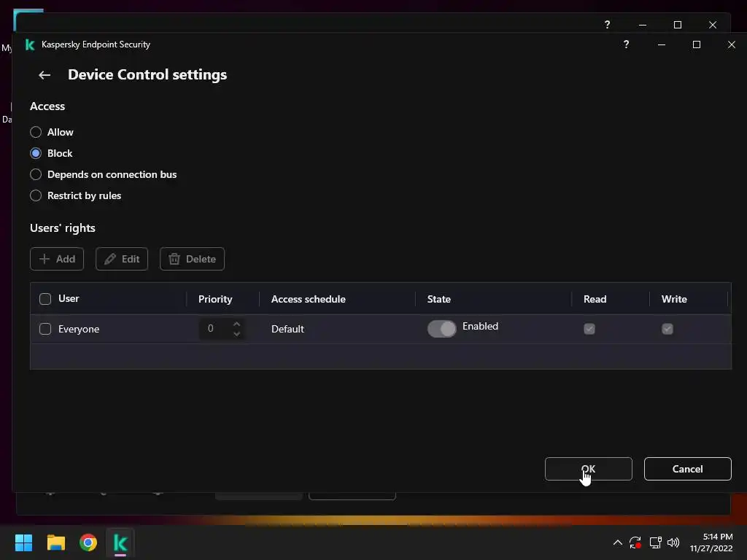Click the Kaspersky logo in title bar
This screenshot has width=747, height=560.
(30, 44)
